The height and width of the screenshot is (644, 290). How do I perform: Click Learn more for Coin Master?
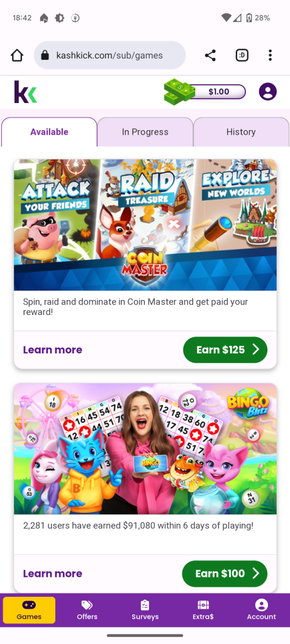[x=53, y=350]
